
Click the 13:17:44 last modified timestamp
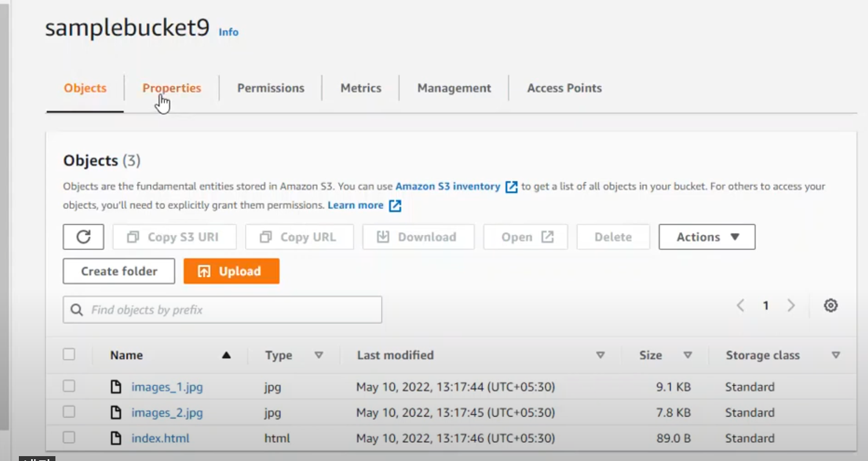[456, 387]
